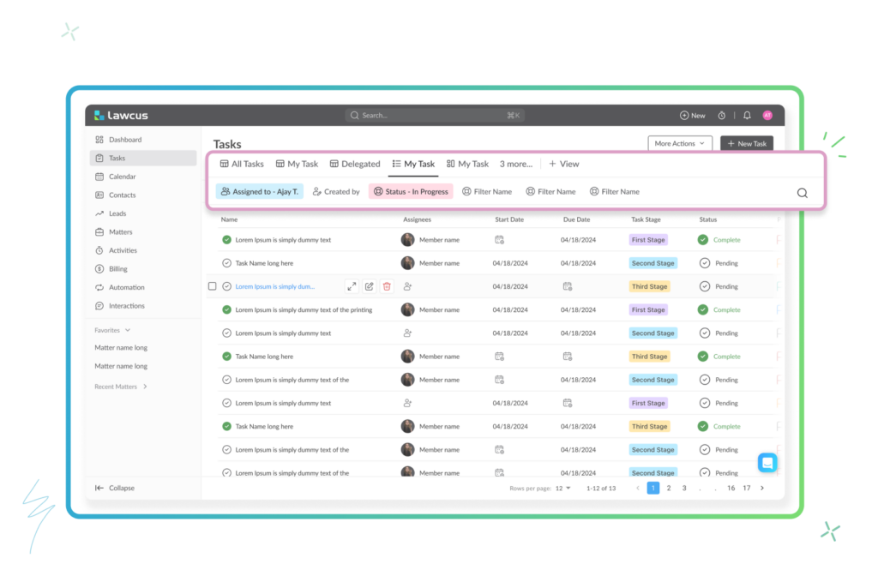This screenshot has height=588, width=878.
Task: Open Leads in sidebar
Action: pyautogui.click(x=143, y=213)
